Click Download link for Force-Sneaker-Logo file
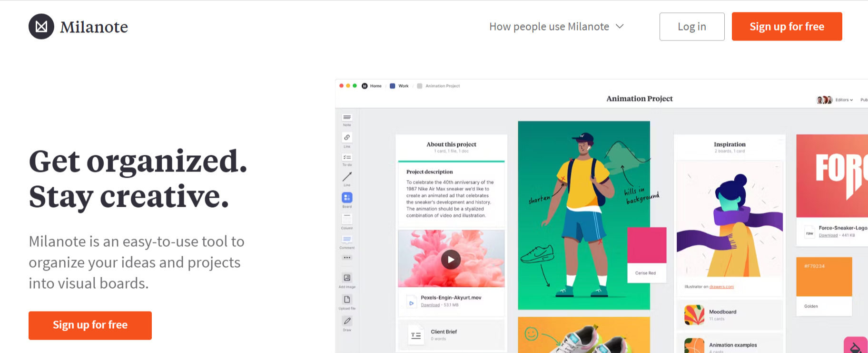 [828, 235]
